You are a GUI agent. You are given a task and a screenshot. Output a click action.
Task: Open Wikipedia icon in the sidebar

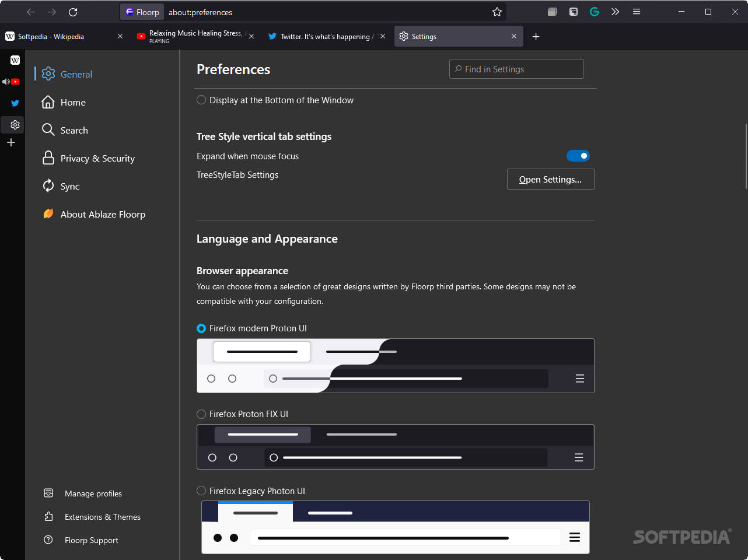[15, 60]
